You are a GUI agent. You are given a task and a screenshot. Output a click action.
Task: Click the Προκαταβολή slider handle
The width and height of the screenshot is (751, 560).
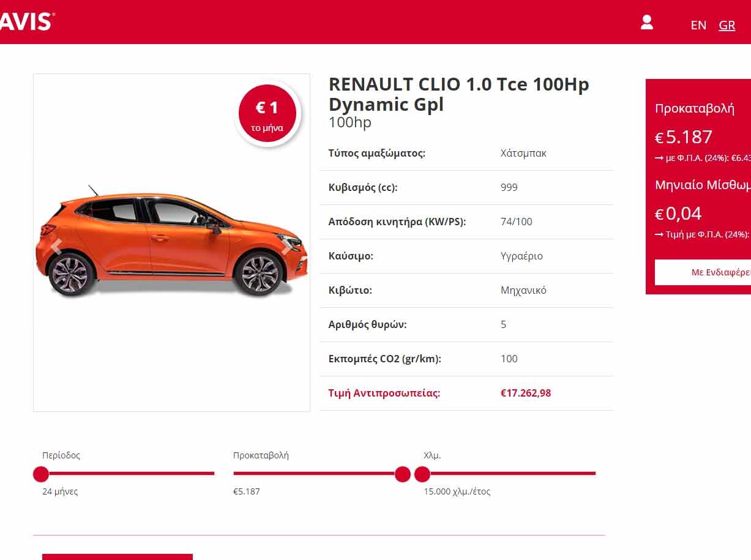(403, 474)
